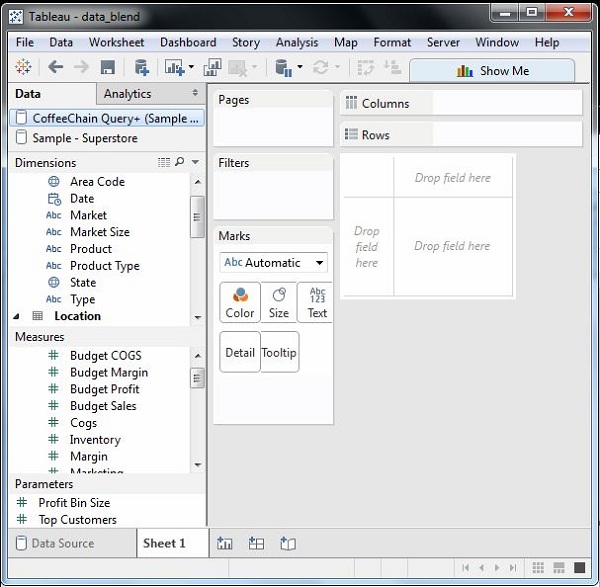The height and width of the screenshot is (587, 600).
Task: Click the Tooltip button on Marks card
Action: tap(279, 353)
